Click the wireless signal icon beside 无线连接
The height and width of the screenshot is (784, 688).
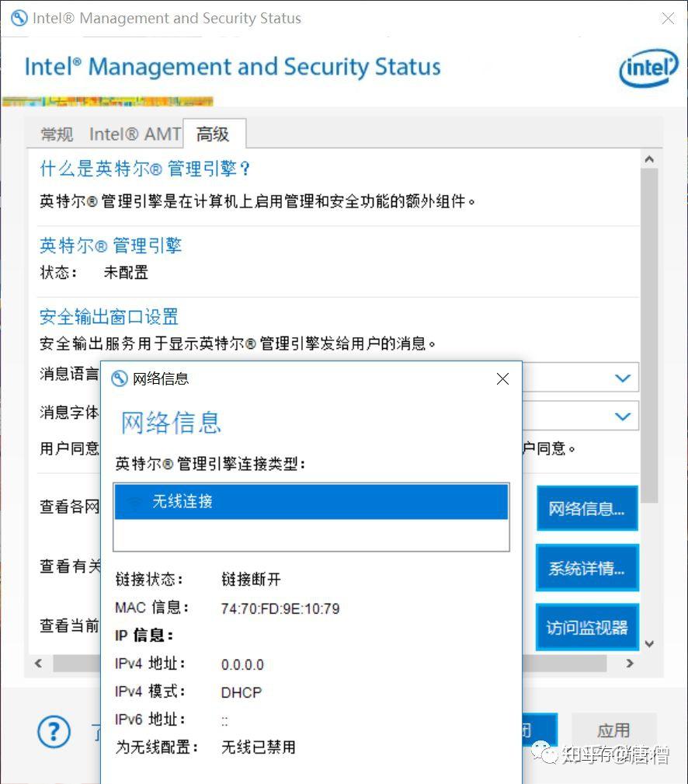point(132,502)
